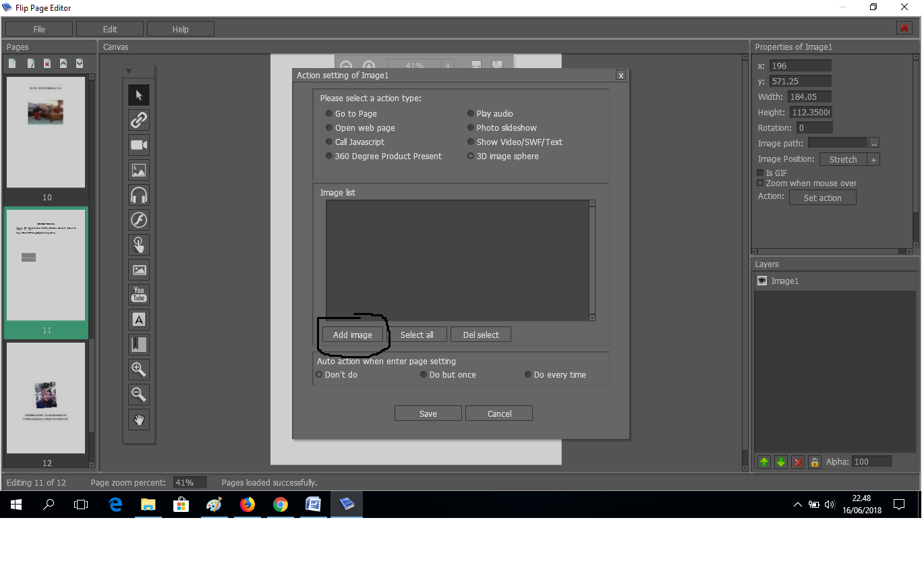924x576 pixels.
Task: Click the Alpha value field in Layers panel
Action: pyautogui.click(x=872, y=461)
